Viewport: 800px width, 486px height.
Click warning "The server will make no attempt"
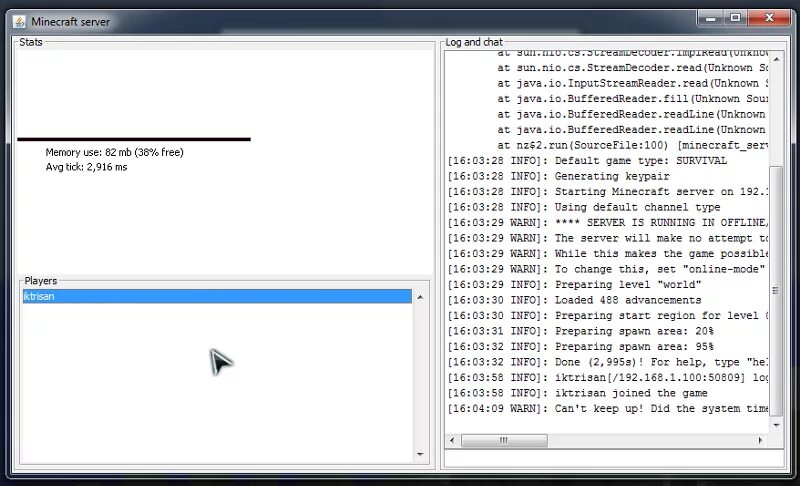click(608, 238)
